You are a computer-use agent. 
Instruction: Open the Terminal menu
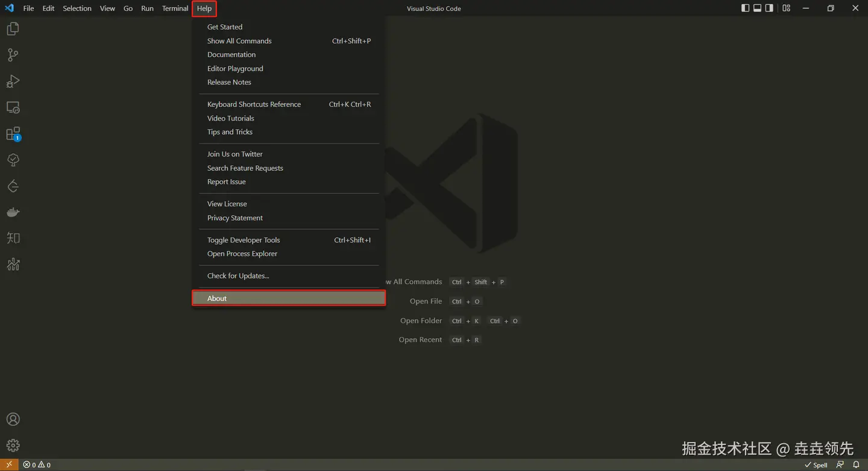175,8
